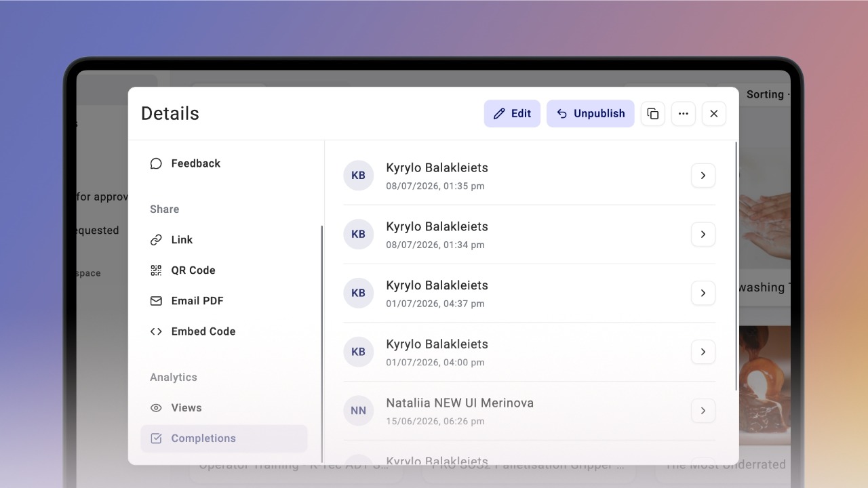The image size is (868, 488).
Task: Click the NN avatar for Nataliia
Action: (x=359, y=411)
